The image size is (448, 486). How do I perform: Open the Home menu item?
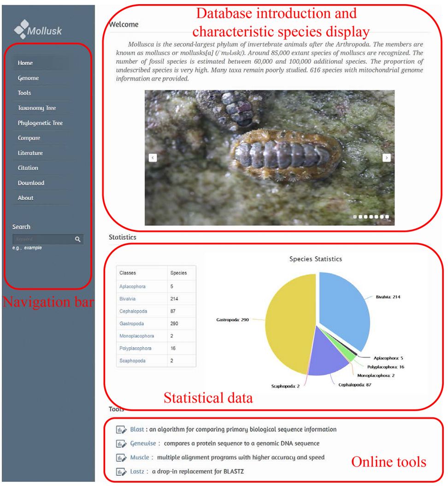click(x=25, y=63)
